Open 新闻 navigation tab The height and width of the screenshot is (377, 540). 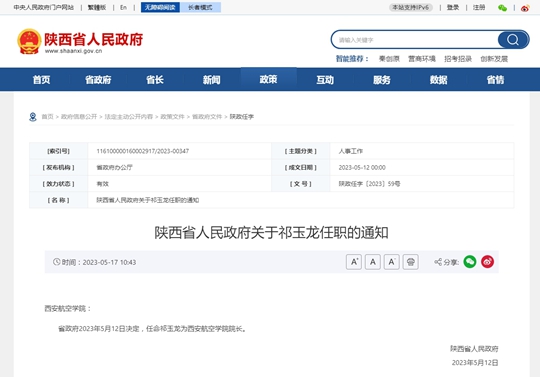pyautogui.click(x=211, y=80)
